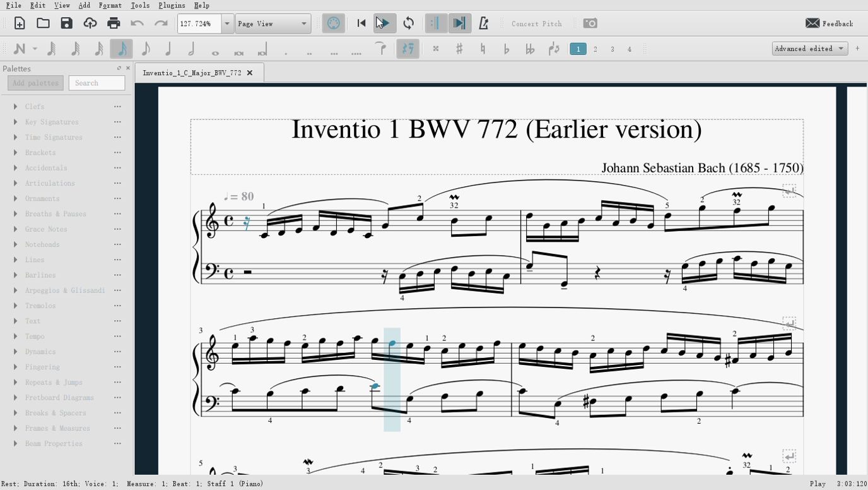Viewport: 868px width, 490px height.
Task: Open the Format menu
Action: [110, 5]
